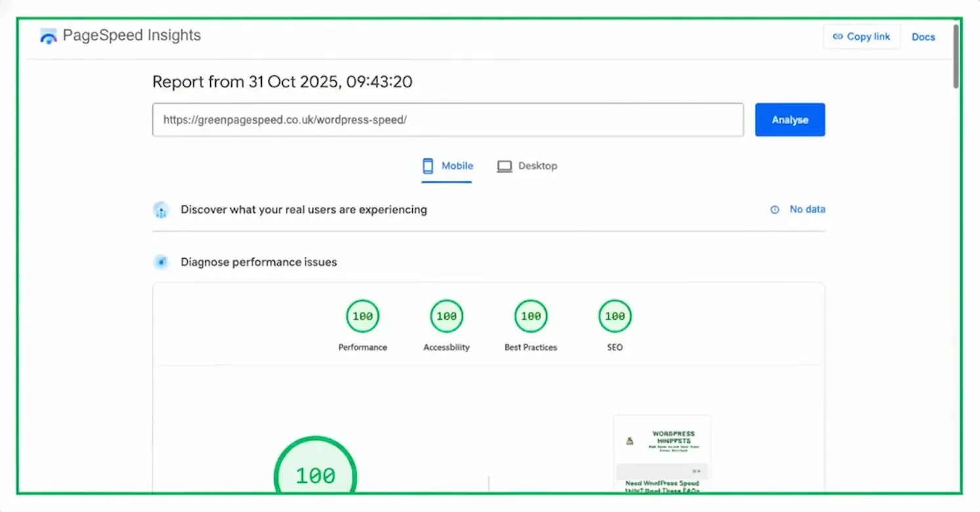Click the real users experience icon

click(x=161, y=210)
